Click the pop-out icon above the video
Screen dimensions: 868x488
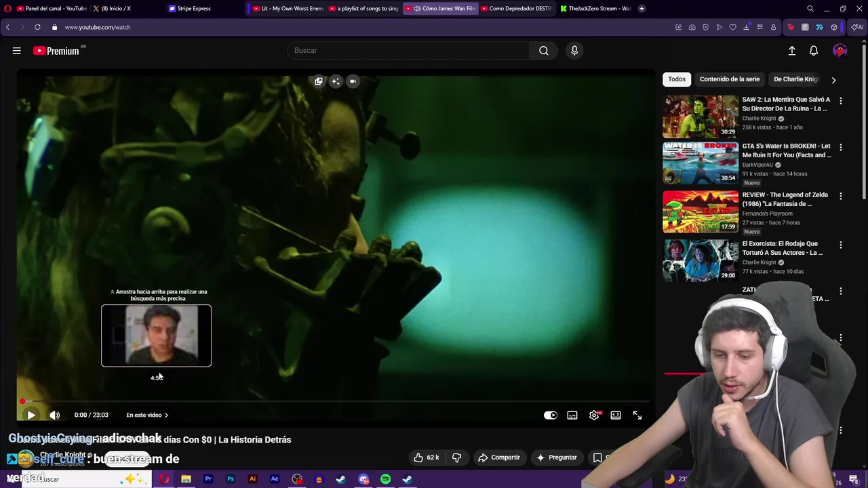319,81
